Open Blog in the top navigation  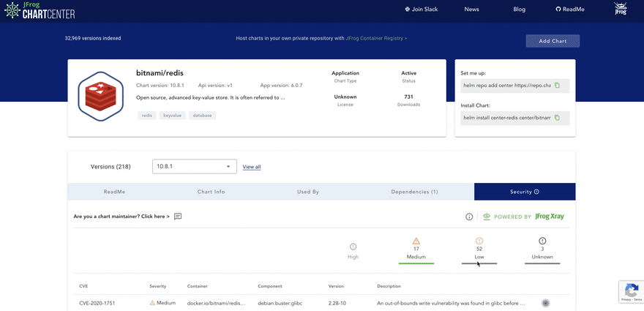tap(519, 10)
